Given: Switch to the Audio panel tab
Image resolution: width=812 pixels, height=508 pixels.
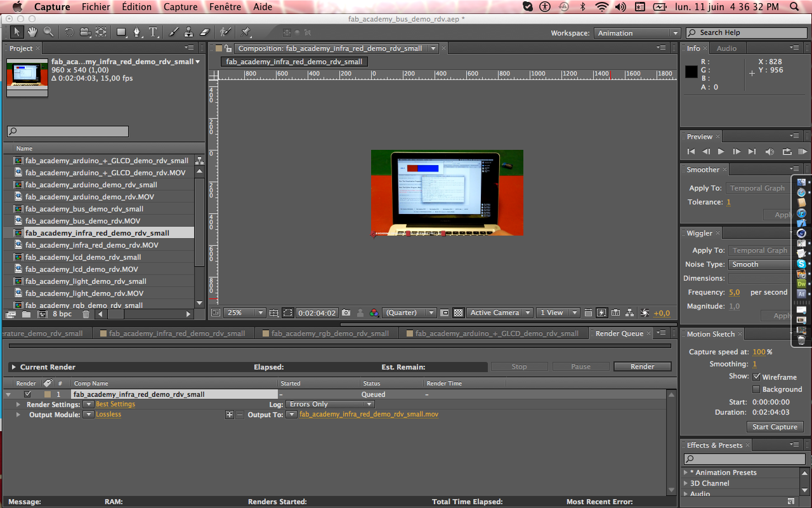Looking at the screenshot, I should 727,48.
